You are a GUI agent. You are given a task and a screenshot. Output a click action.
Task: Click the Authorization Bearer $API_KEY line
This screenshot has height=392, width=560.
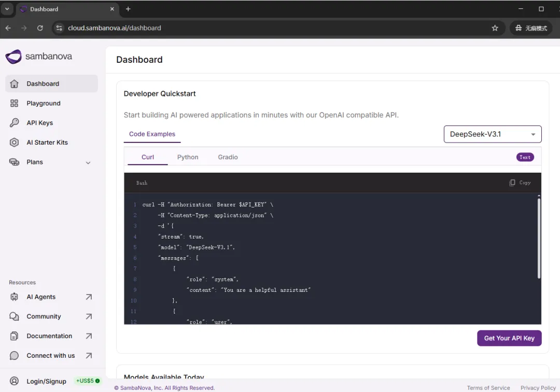click(x=207, y=205)
